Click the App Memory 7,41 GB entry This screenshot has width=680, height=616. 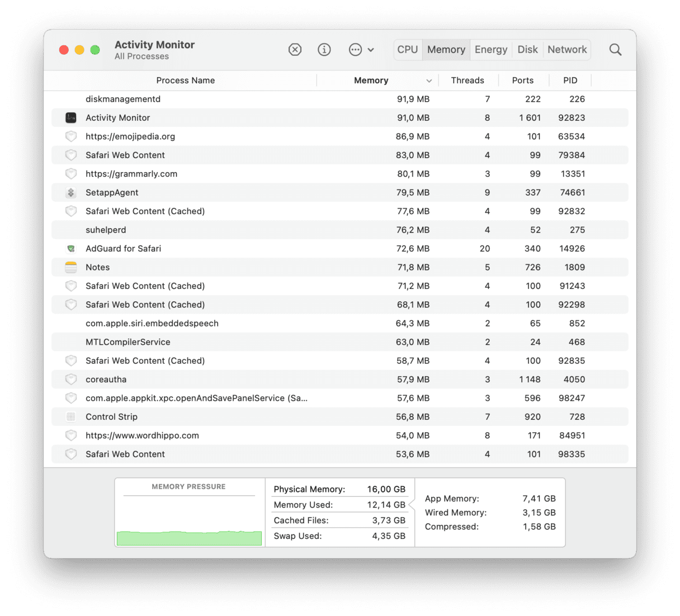(x=490, y=499)
